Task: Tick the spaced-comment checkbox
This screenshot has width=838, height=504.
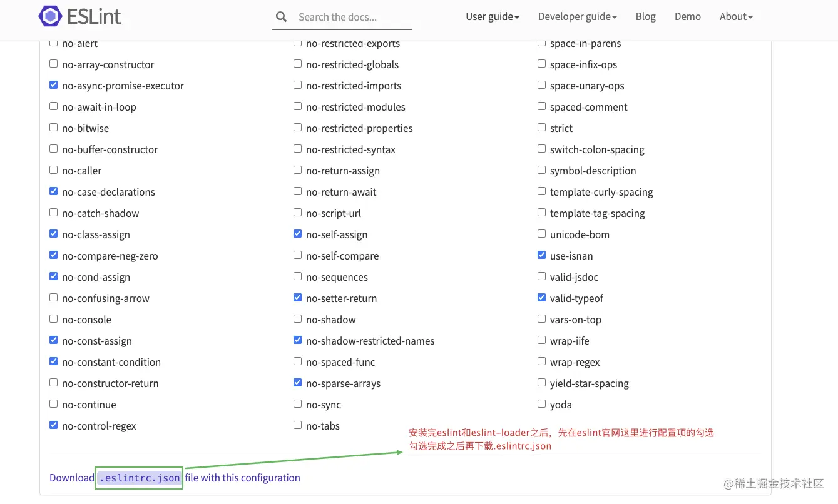Action: pos(541,106)
